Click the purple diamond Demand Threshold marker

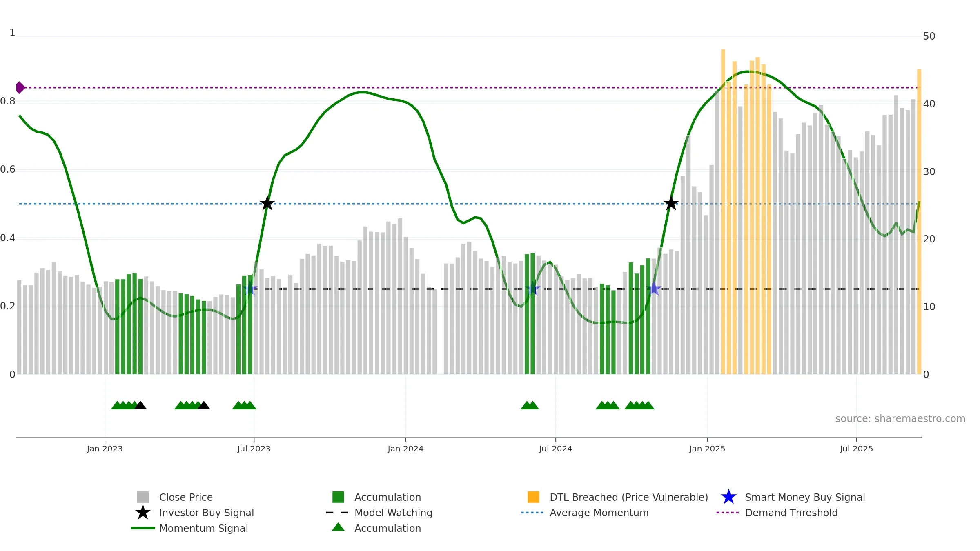[x=20, y=87]
